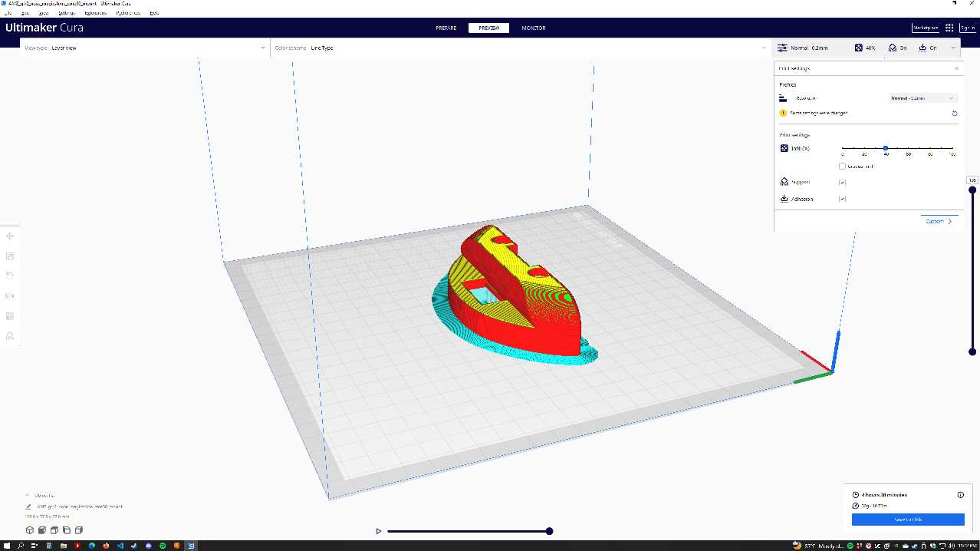The image size is (980, 551).
Task: Click the infill density slider handle
Action: coord(886,148)
